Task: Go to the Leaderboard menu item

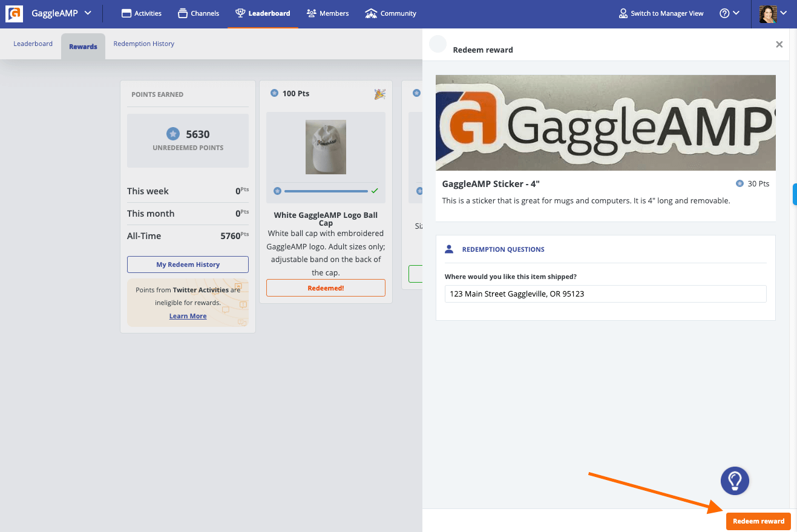Action: point(263,13)
